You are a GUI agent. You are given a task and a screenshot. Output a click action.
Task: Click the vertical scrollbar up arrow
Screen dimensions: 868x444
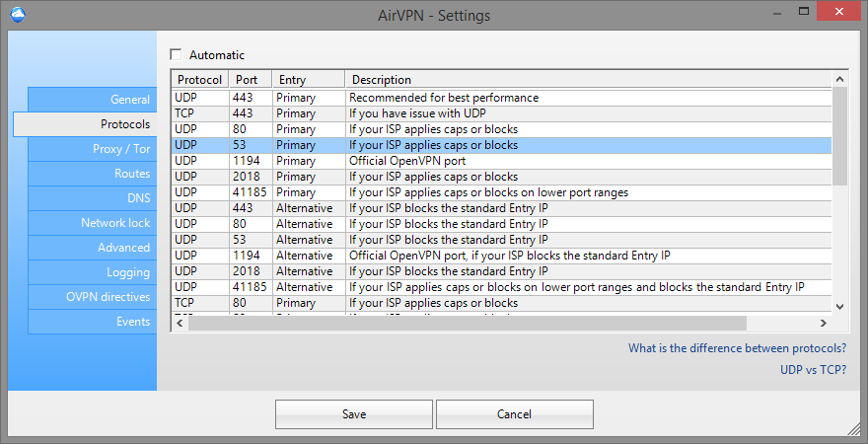[x=839, y=79]
